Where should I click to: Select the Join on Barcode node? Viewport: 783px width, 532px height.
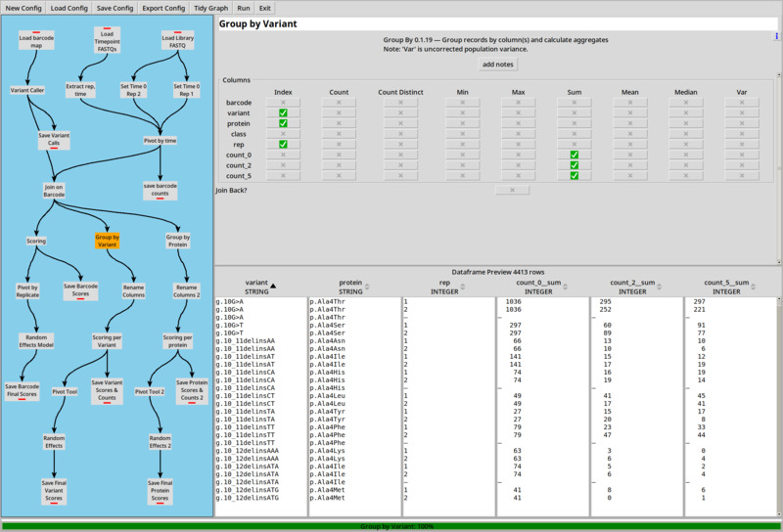pyautogui.click(x=54, y=191)
